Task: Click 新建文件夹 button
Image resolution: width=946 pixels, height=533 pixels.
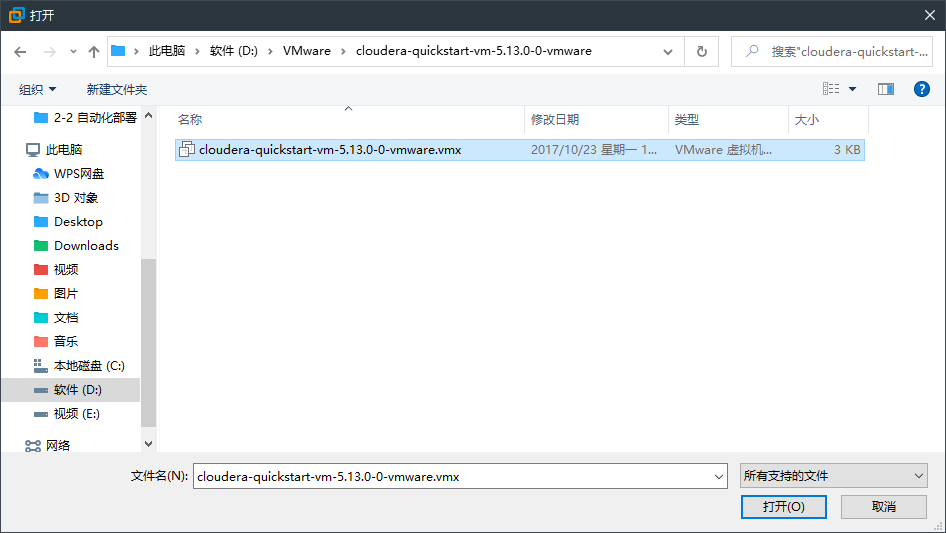Action: (x=116, y=89)
